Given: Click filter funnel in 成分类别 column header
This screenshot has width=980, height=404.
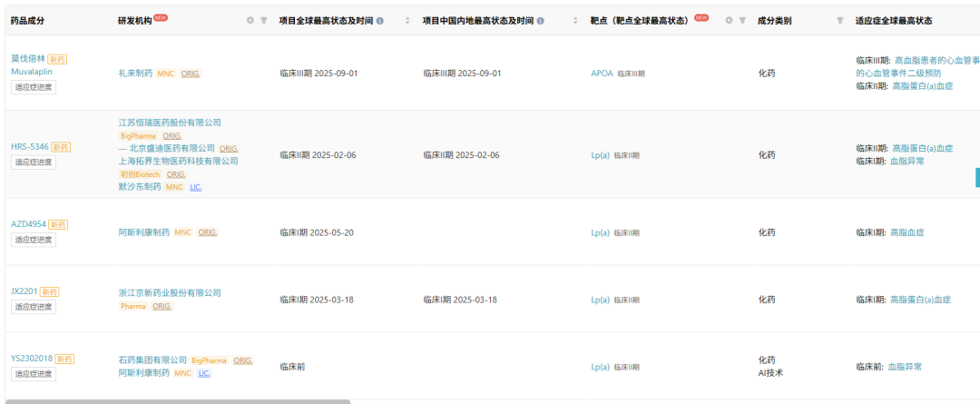Looking at the screenshot, I should 840,21.
